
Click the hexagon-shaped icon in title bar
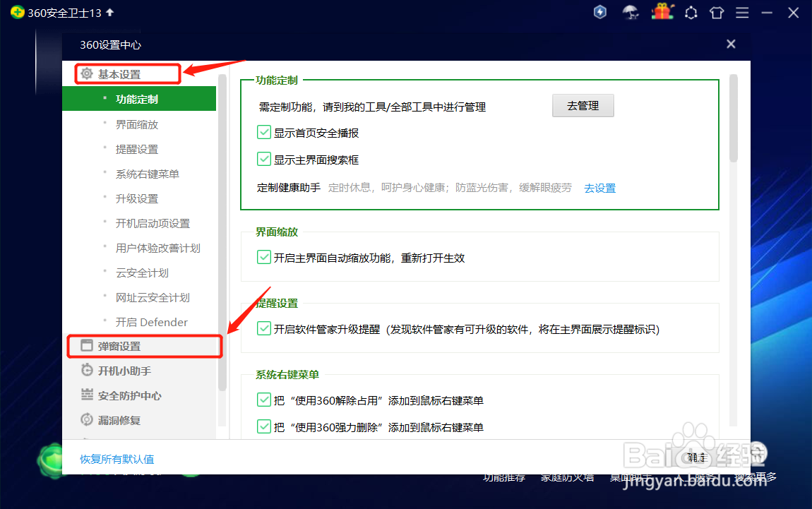coord(691,13)
